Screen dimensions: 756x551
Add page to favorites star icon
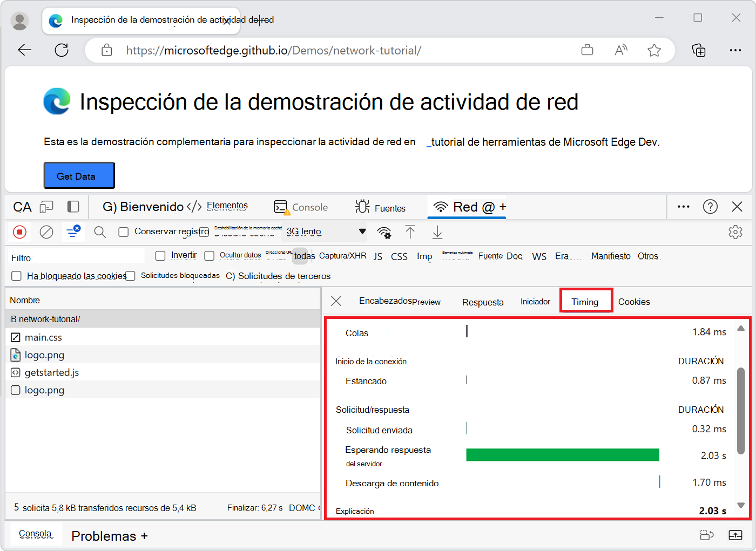click(x=654, y=50)
